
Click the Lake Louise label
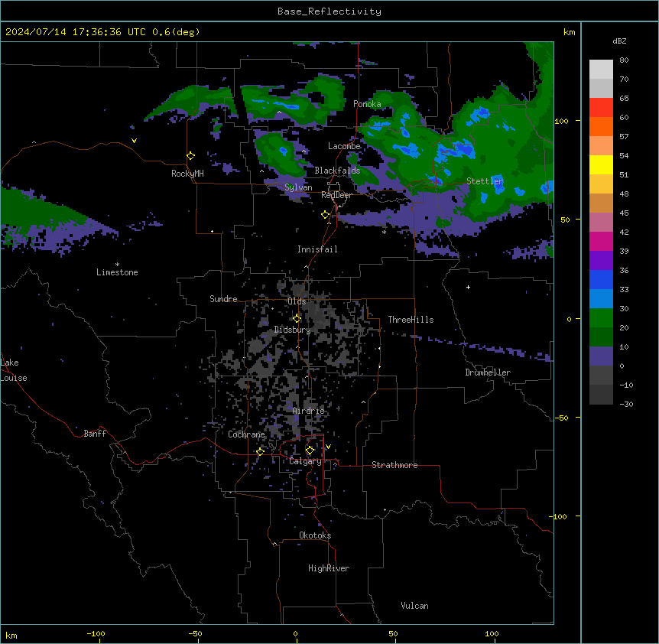point(14,370)
